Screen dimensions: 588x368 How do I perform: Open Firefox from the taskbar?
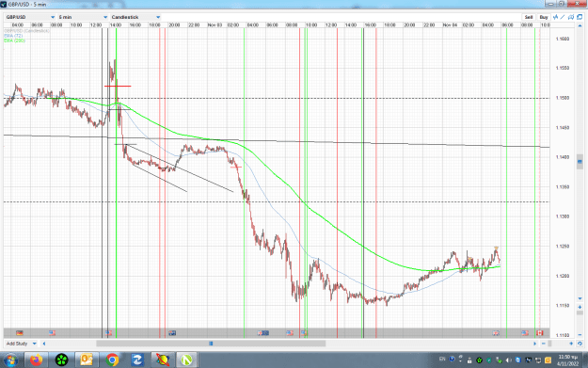37,360
